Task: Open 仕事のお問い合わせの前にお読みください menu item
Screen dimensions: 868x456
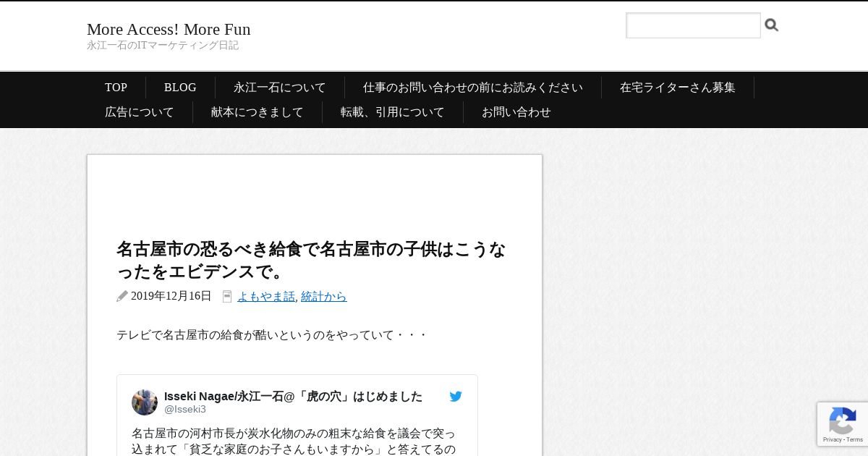Action: click(x=473, y=88)
